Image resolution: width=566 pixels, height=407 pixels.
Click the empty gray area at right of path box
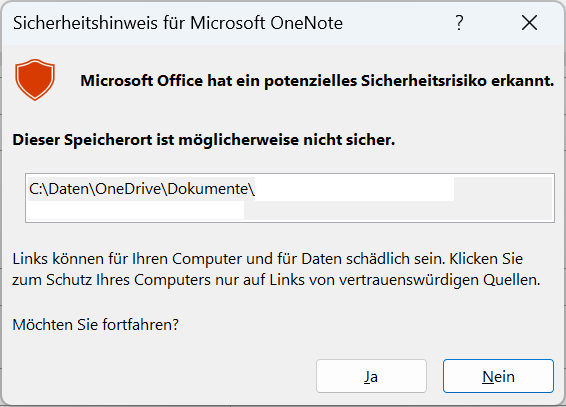504,198
